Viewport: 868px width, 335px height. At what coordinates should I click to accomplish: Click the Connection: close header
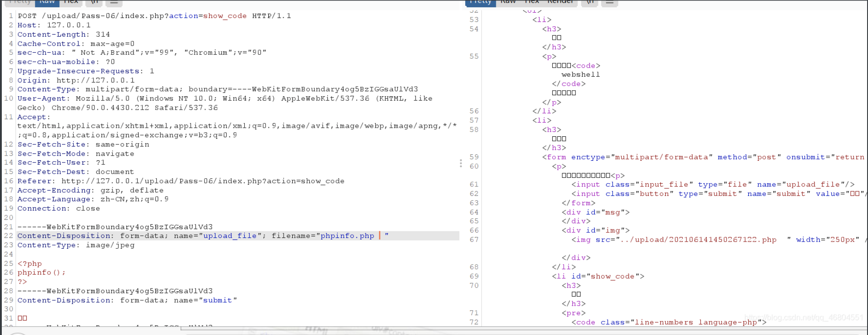point(59,208)
